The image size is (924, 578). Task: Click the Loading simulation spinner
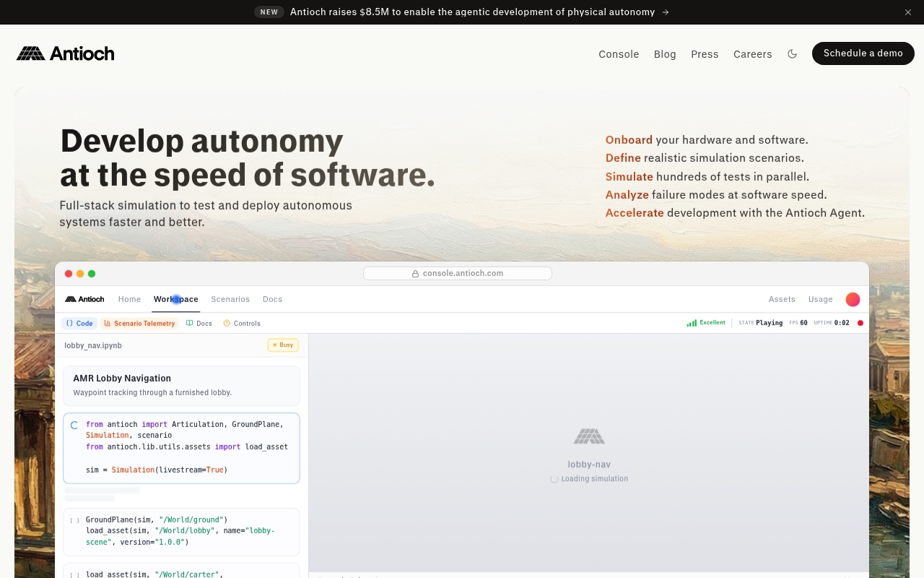(x=554, y=479)
